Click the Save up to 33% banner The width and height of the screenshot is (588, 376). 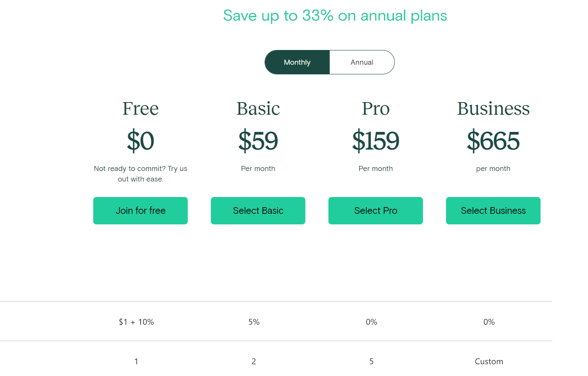[335, 16]
